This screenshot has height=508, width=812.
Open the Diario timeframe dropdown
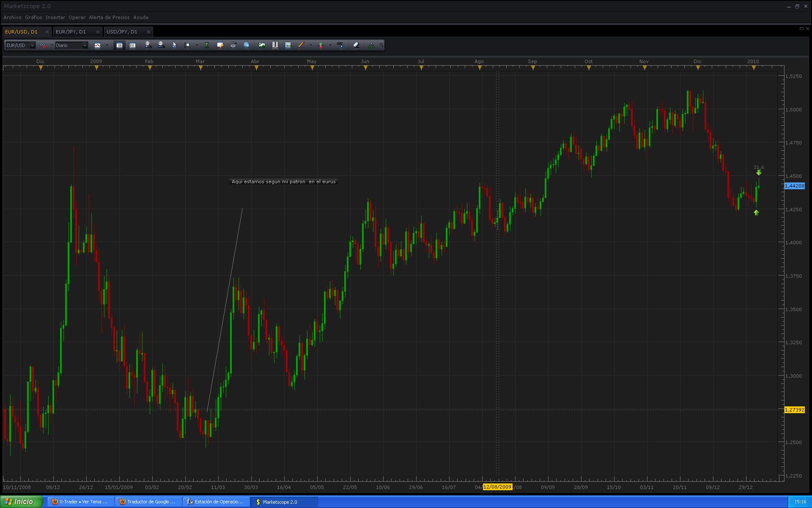[85, 45]
